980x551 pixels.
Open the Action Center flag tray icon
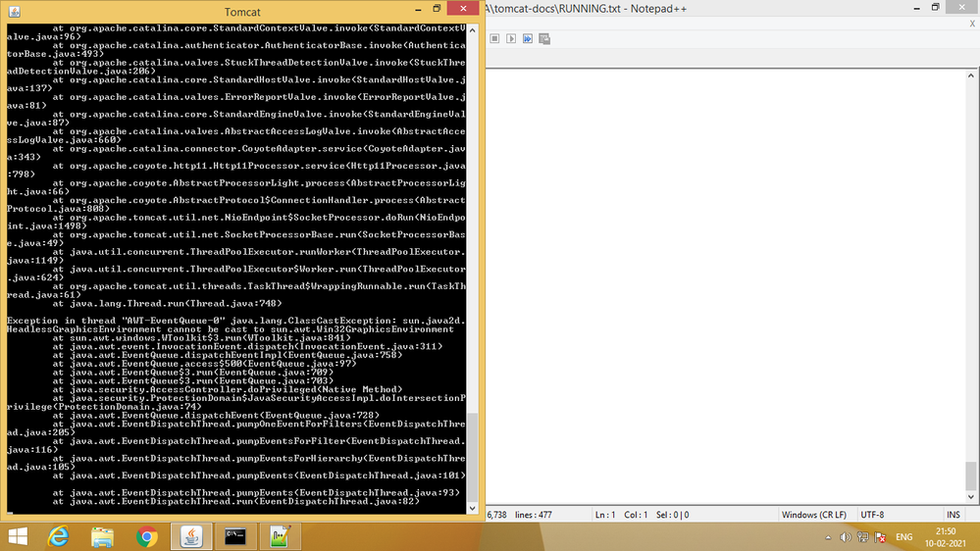(x=880, y=537)
